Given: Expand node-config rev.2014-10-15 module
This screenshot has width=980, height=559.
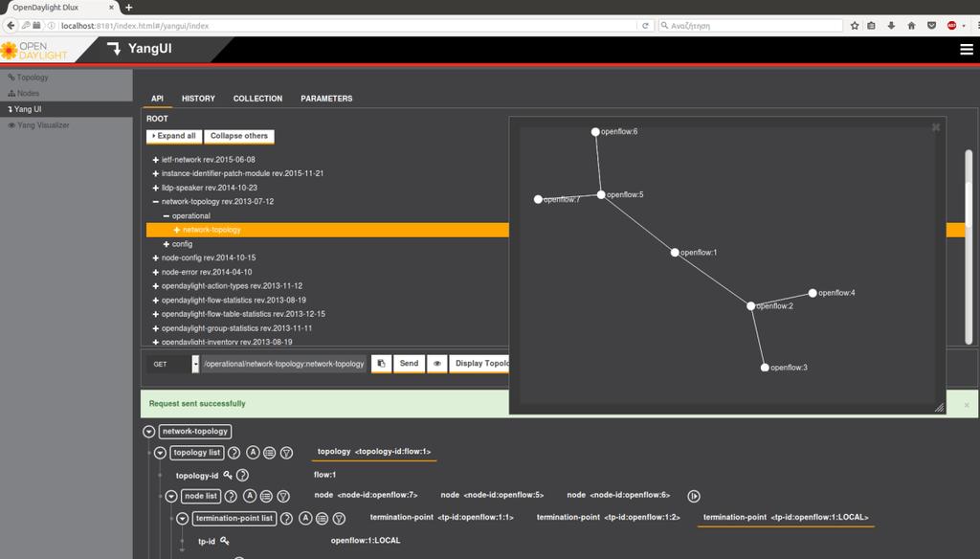Looking at the screenshot, I should (156, 257).
